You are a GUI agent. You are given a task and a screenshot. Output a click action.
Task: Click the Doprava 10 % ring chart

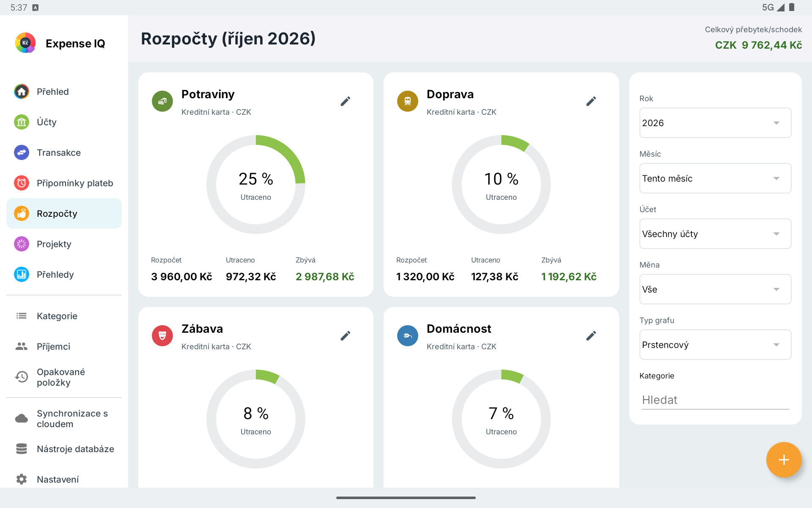coord(501,185)
